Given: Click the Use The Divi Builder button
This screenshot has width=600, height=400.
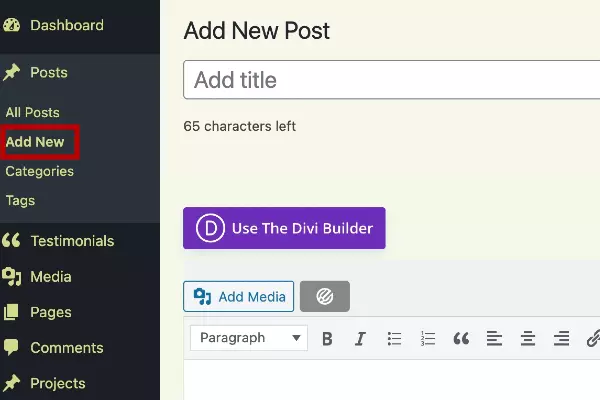Looking at the screenshot, I should (284, 228).
